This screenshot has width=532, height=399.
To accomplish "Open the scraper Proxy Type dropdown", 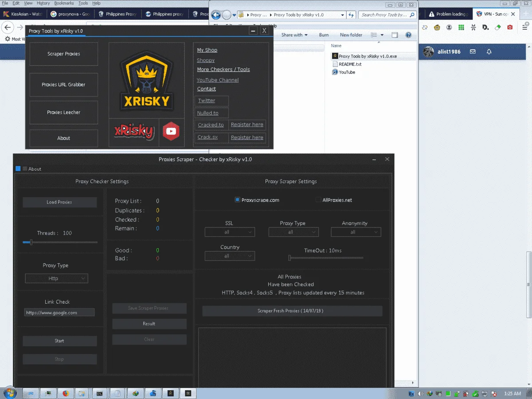I will coord(293,232).
